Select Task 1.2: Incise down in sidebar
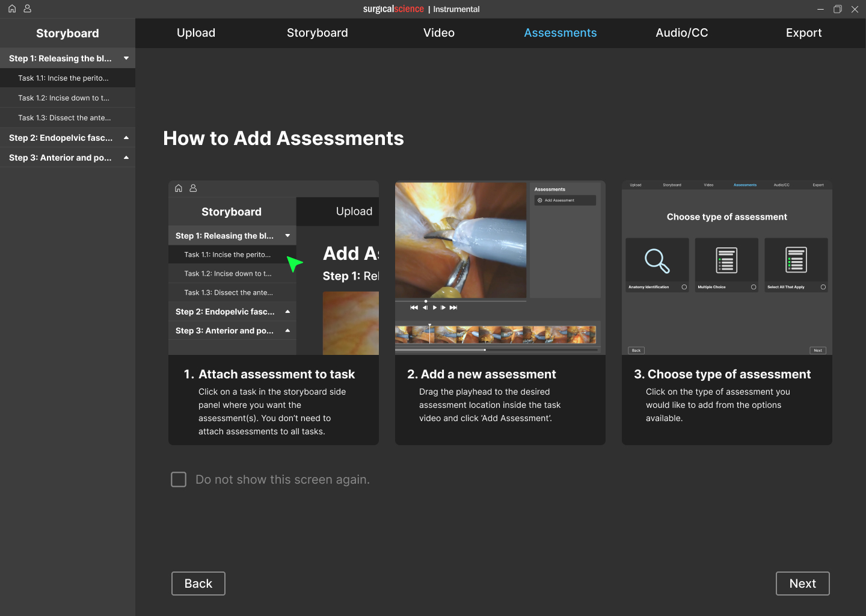 coord(64,98)
